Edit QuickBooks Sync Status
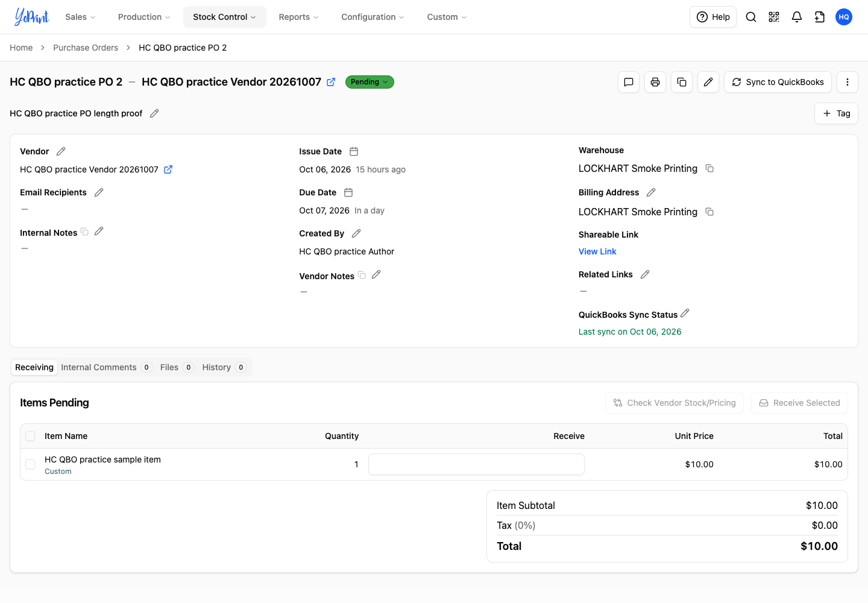 (685, 314)
